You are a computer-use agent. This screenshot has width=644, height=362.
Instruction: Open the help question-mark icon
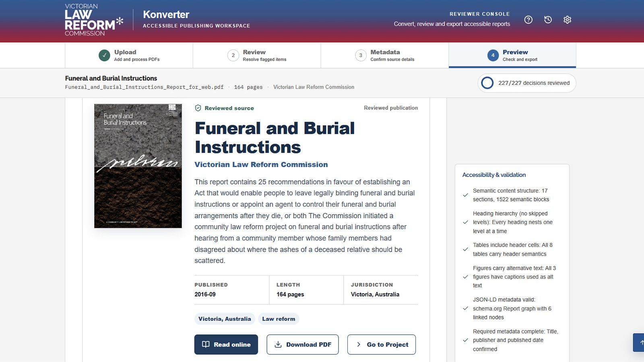tap(528, 20)
